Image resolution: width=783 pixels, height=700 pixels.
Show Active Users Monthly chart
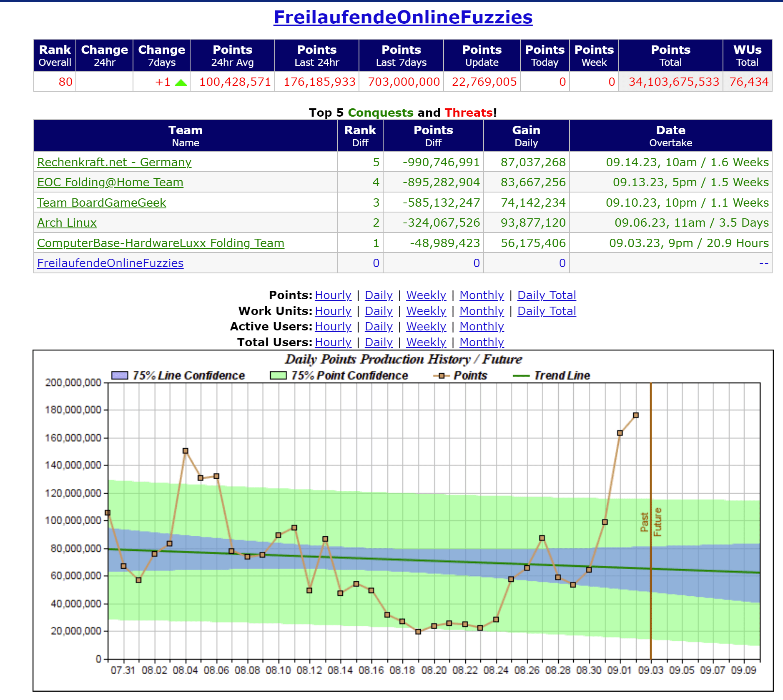(x=482, y=326)
